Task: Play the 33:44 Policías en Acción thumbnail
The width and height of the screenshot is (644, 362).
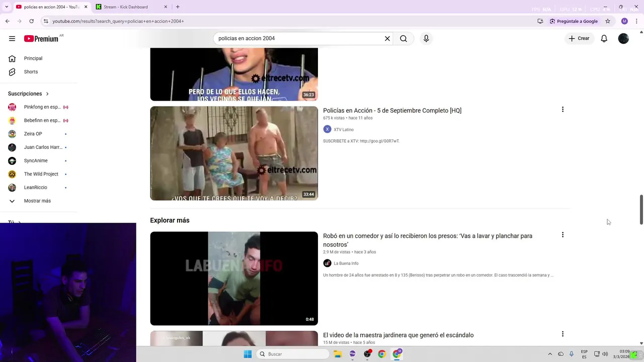Action: (234, 153)
